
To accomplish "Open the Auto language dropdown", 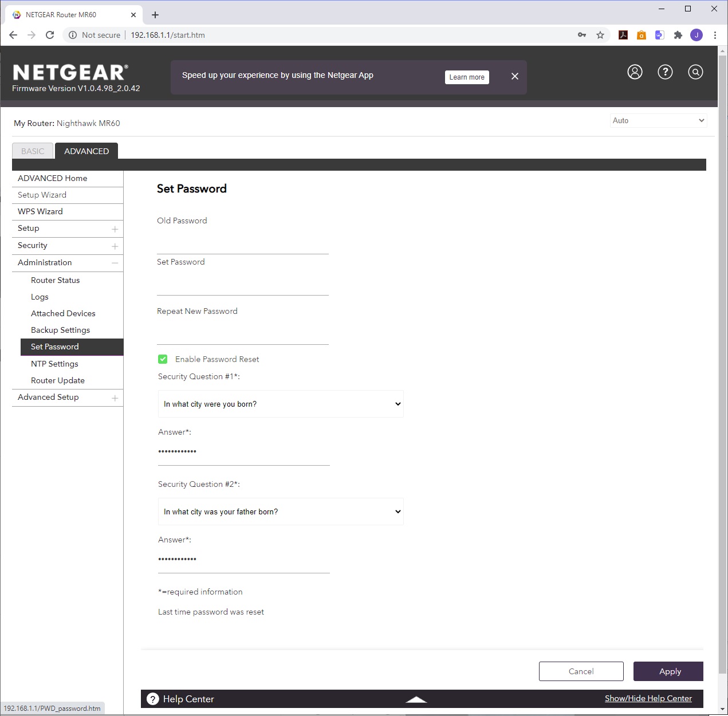I will [x=658, y=120].
